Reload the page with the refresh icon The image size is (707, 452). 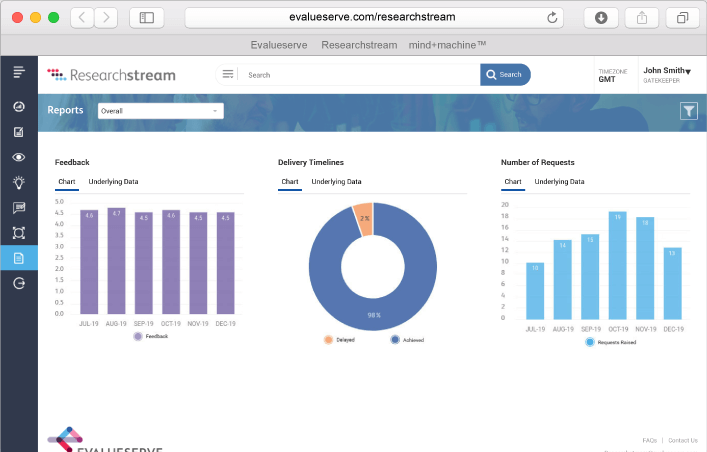552,18
